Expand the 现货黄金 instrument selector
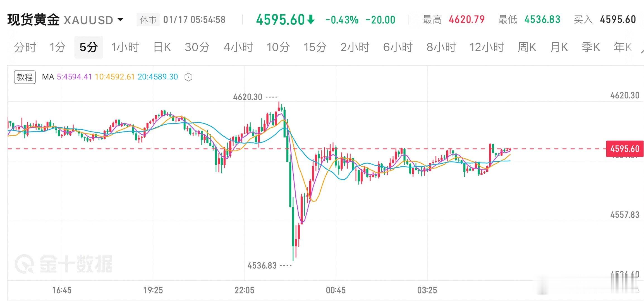The width and height of the screenshot is (644, 301). (33, 19)
